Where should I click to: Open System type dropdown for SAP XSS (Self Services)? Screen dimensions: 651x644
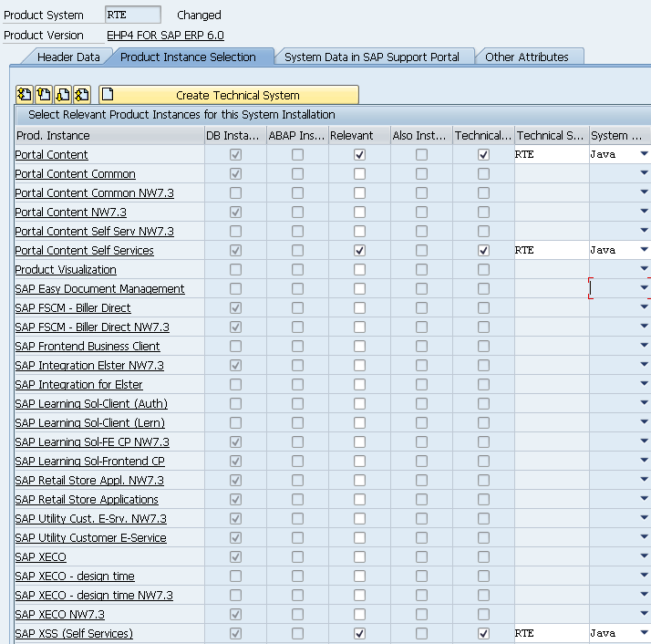pos(644,632)
